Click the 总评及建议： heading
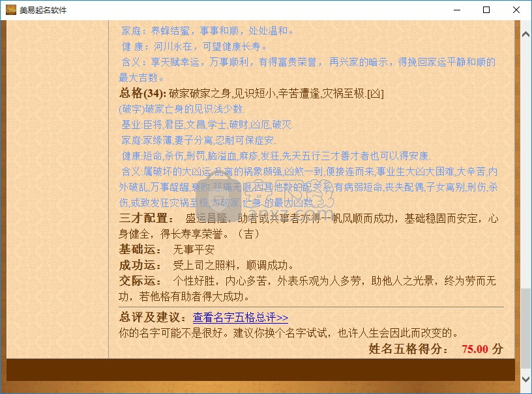This screenshot has width=532, height=394. (x=153, y=317)
